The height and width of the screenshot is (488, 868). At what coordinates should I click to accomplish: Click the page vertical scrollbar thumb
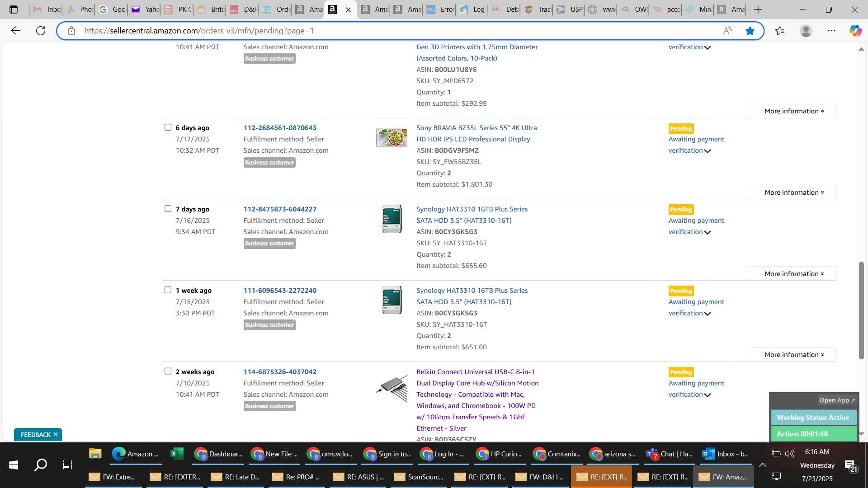click(861, 310)
